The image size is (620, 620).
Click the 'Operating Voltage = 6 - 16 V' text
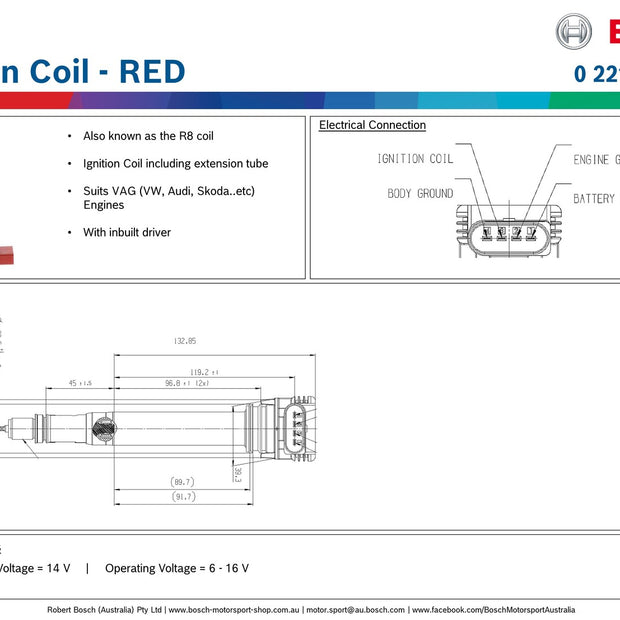pyautogui.click(x=177, y=568)
